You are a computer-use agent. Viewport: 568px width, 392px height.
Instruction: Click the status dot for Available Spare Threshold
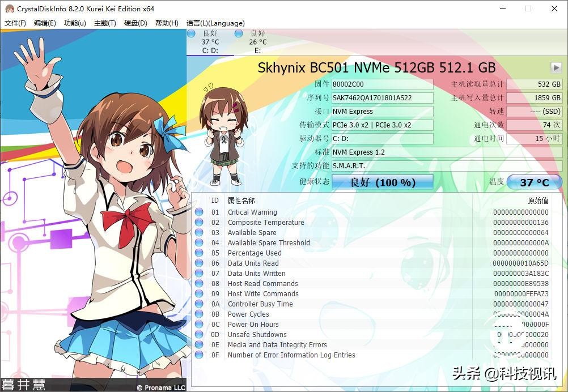tap(200, 242)
